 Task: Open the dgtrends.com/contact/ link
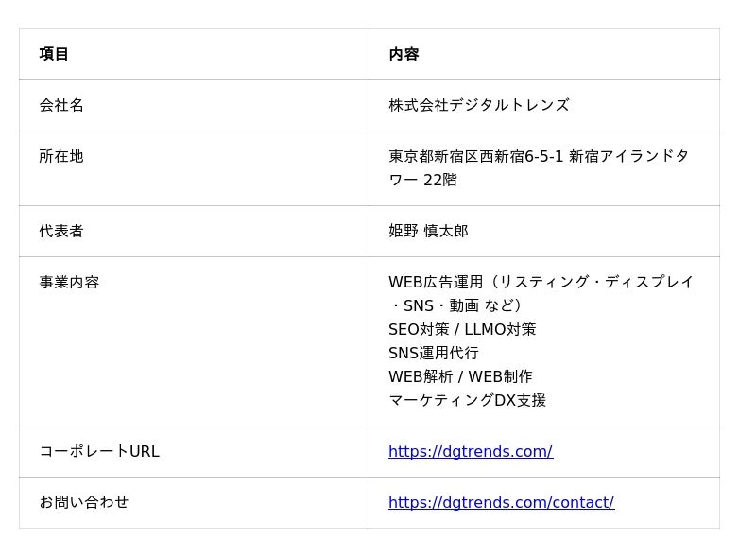coord(501,503)
